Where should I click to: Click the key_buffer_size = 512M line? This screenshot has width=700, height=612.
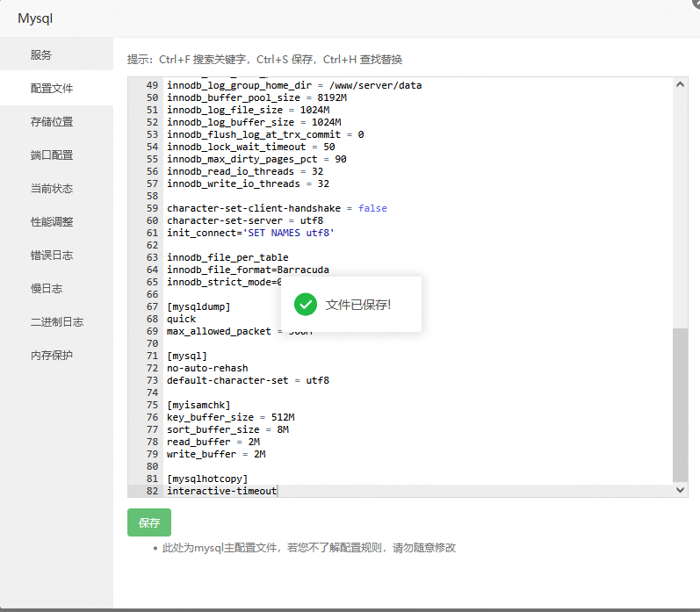231,417
